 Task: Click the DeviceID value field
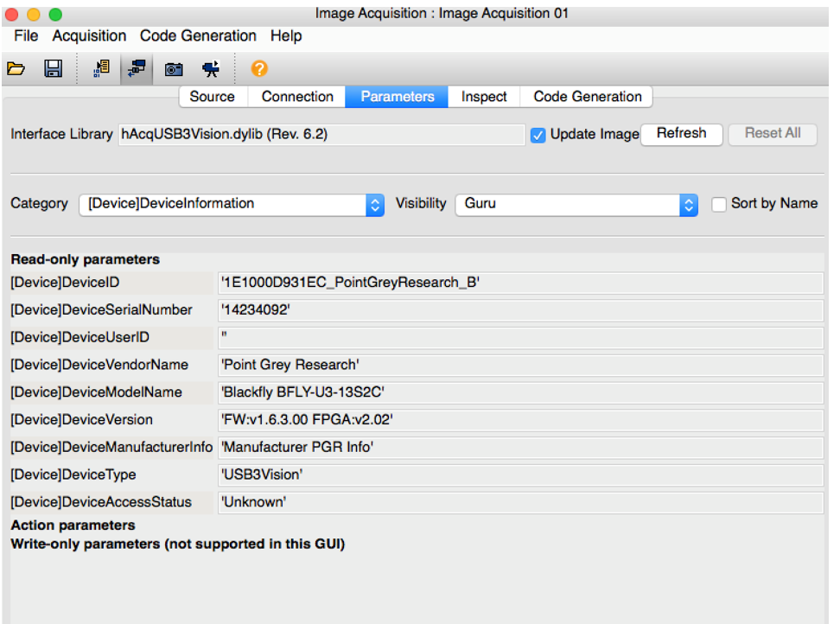[521, 283]
